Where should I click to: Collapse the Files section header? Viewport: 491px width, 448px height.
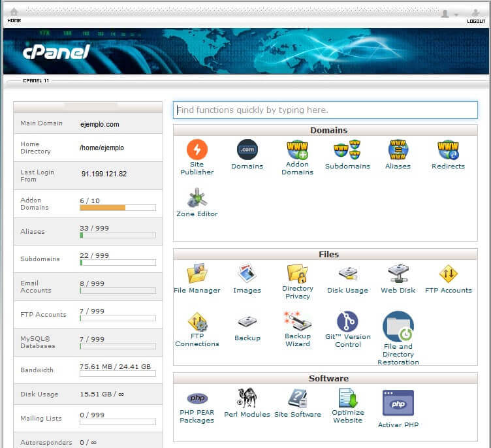coord(325,255)
